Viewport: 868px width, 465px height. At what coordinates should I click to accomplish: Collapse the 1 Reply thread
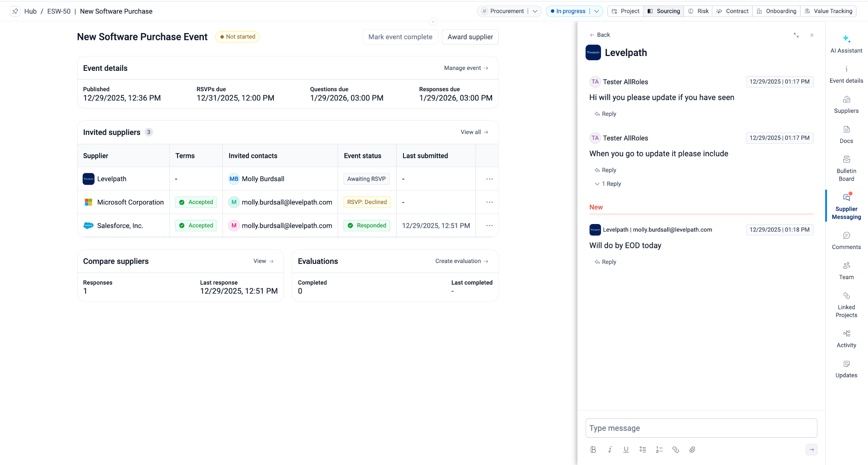(x=608, y=184)
